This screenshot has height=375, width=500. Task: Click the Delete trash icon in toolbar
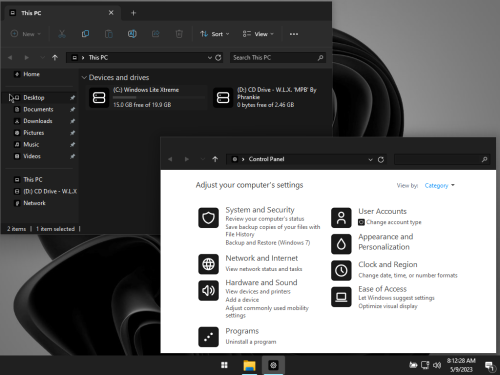tap(179, 34)
